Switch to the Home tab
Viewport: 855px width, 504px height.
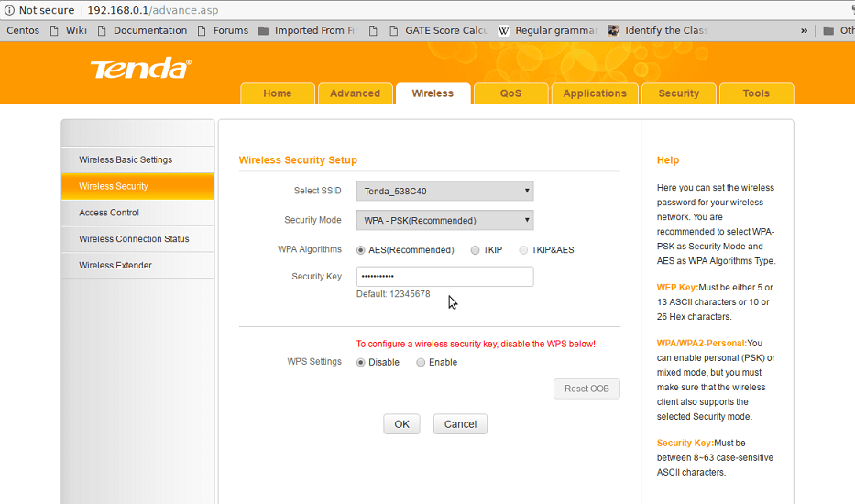[x=278, y=93]
